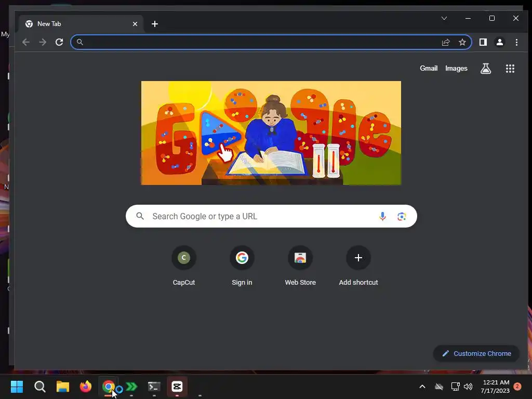
Task: Open the terminal taskbar app
Action: pyautogui.click(x=154, y=387)
